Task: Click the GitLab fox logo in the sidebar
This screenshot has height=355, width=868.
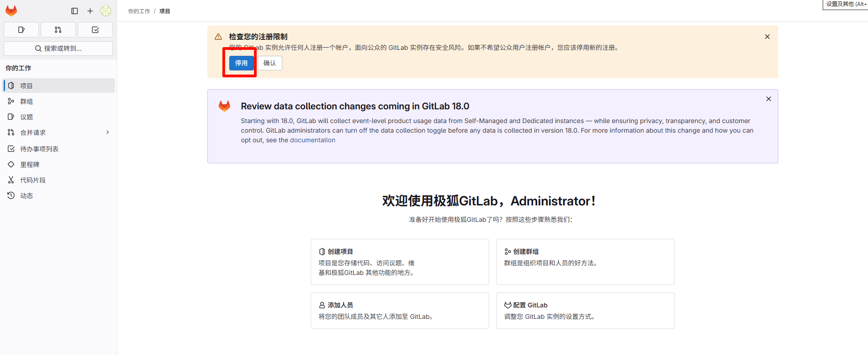Action: 11,11
